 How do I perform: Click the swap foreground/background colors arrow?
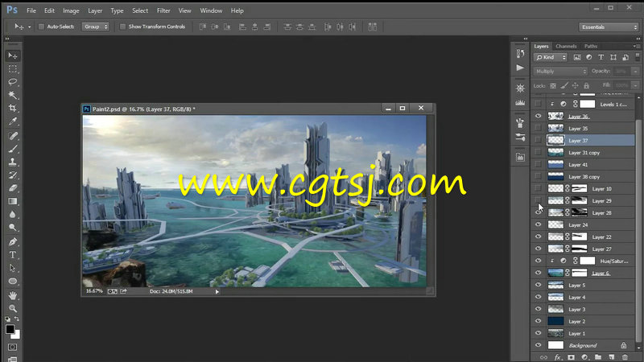(17, 319)
